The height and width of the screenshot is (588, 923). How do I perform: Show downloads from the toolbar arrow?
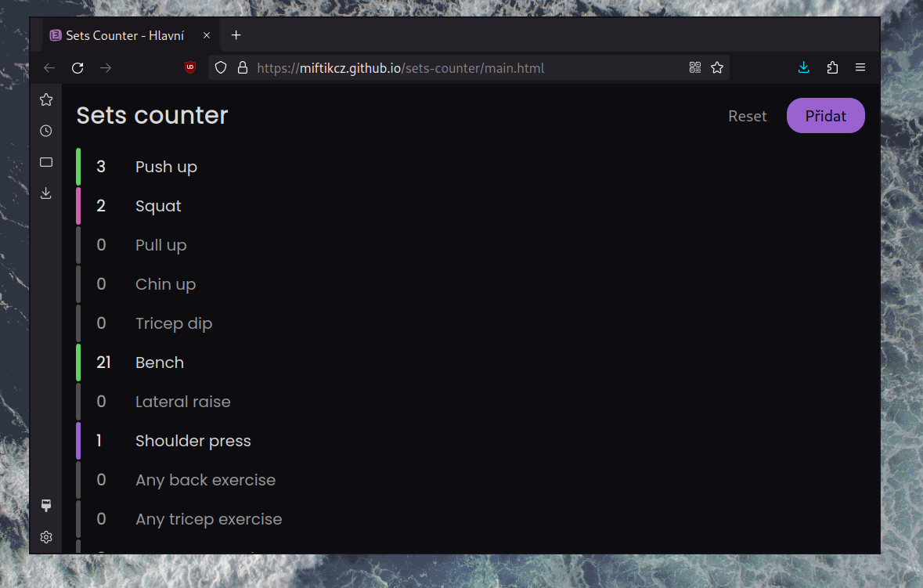pyautogui.click(x=803, y=68)
